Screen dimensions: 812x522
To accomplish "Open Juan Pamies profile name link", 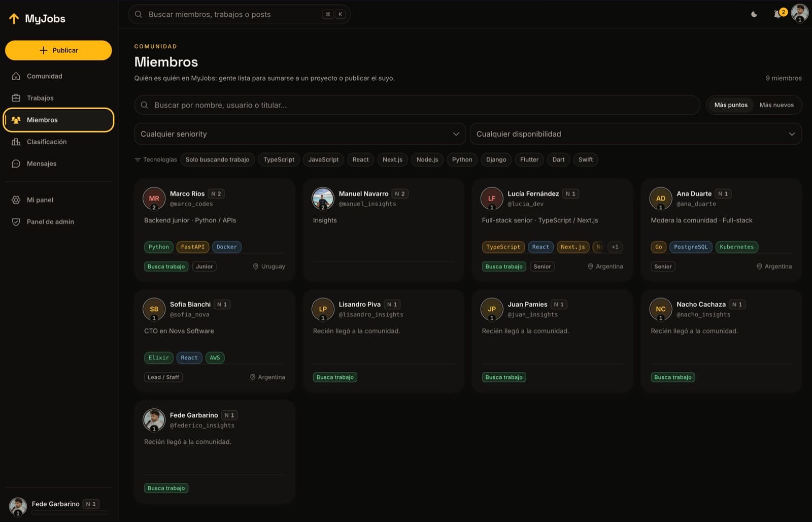I will 527,305.
